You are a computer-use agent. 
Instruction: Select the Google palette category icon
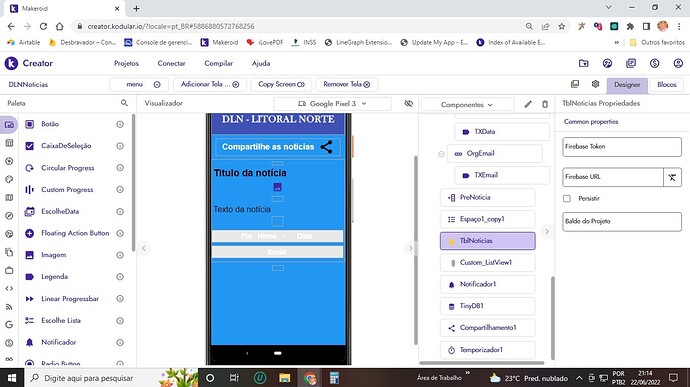point(9,324)
